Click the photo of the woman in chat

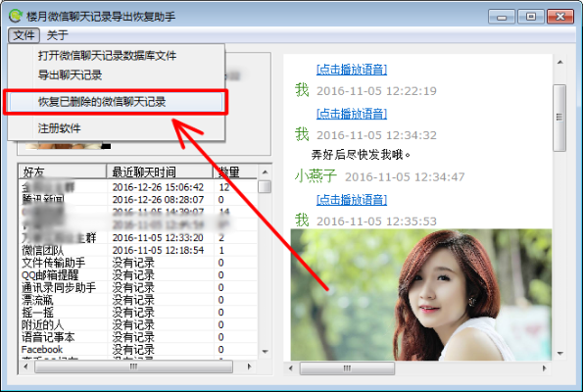[421, 295]
